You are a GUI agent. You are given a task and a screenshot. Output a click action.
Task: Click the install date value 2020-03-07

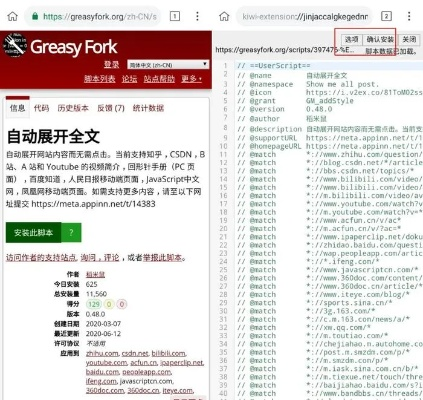coord(103,324)
